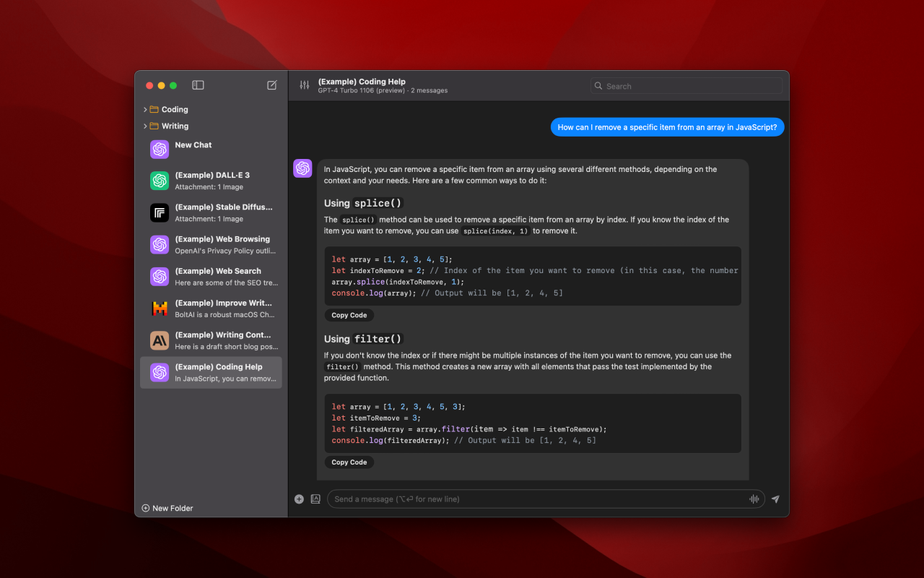Screen dimensions: 924x578
Task: Click New Folder at the sidebar bottom
Action: pos(167,508)
